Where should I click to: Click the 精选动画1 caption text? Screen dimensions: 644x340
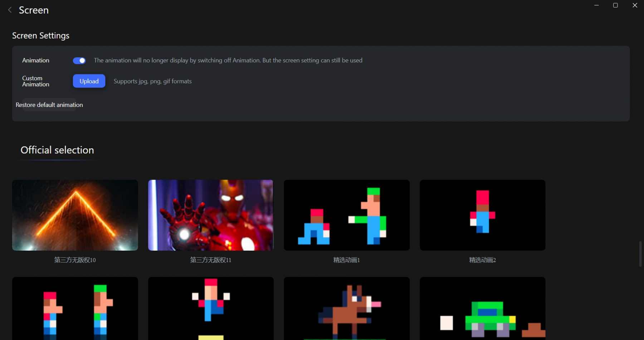click(347, 260)
